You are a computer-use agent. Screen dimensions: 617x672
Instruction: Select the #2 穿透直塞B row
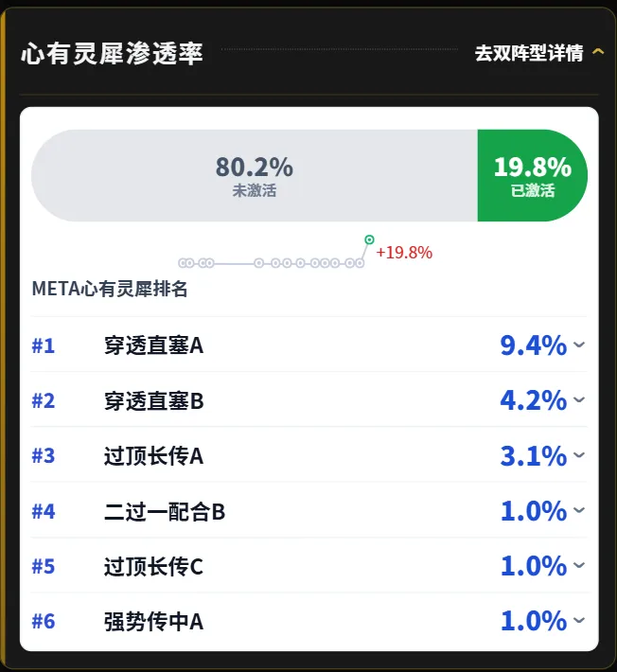308,399
